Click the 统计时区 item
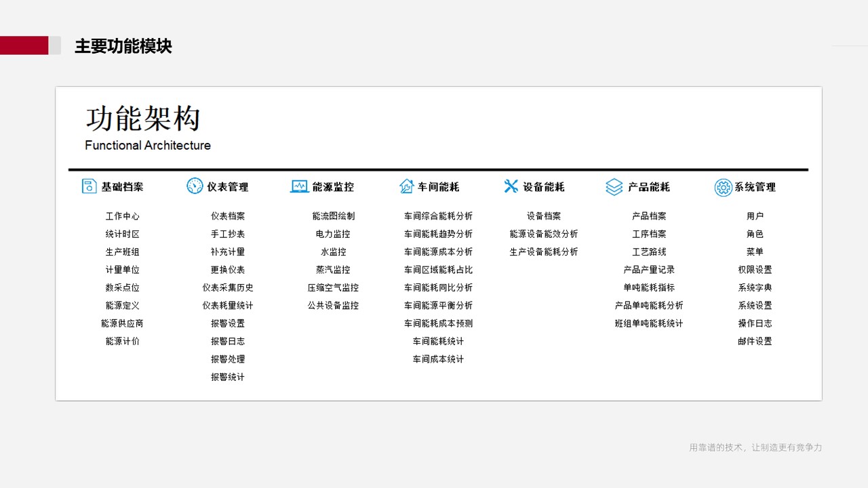The height and width of the screenshot is (488, 868). click(123, 234)
